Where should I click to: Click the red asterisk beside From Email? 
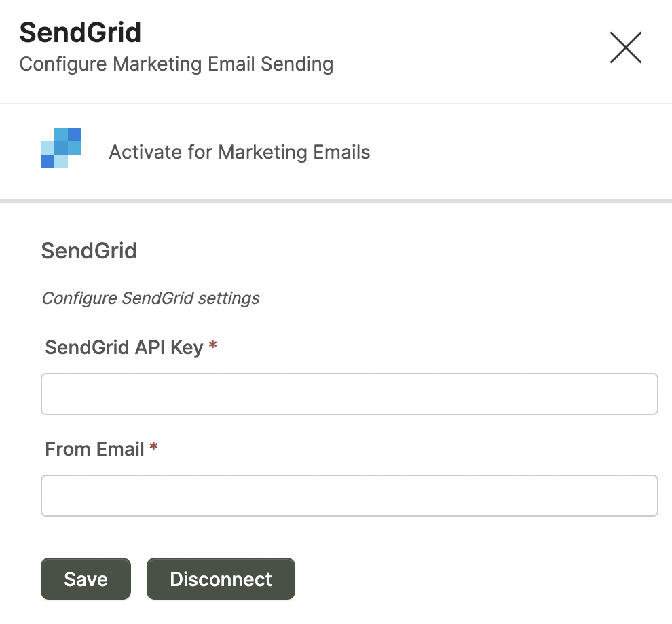[153, 447]
